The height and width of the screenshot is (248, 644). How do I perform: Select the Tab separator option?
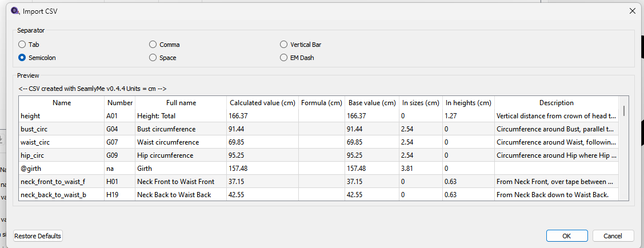point(22,45)
